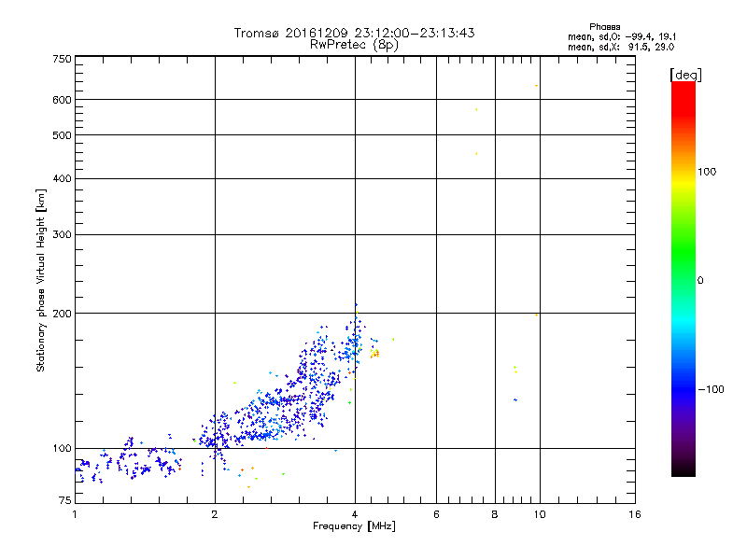Select the orange point at 10 MHz, 200 km

(x=536, y=315)
